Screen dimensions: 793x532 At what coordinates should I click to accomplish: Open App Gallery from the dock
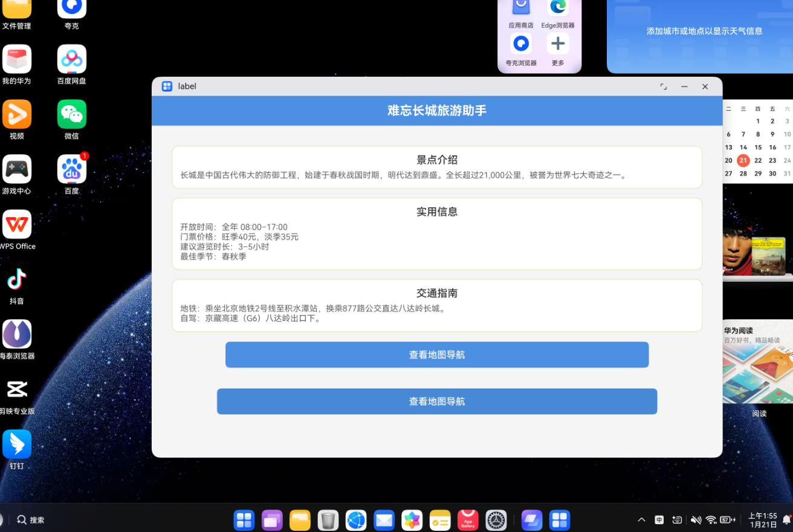467,519
